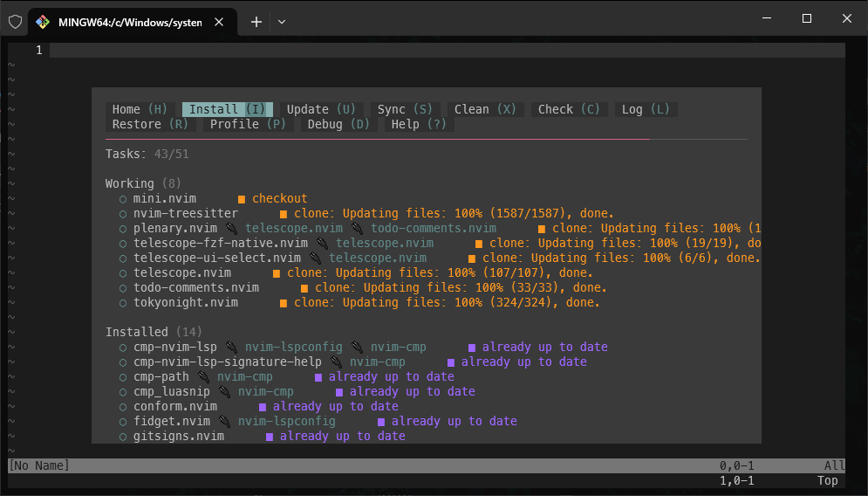The image size is (868, 496).
Task: Click the circle bullet before conform.nvim
Action: [123, 407]
